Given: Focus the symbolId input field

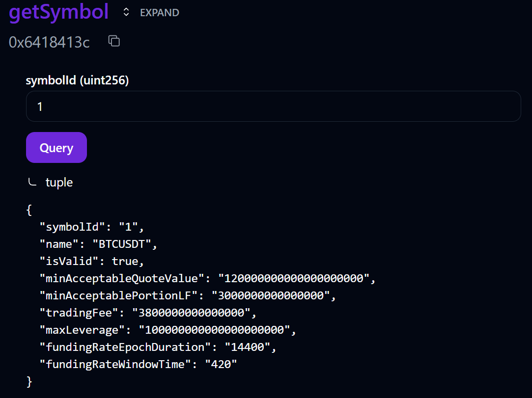Looking at the screenshot, I should [273, 106].
